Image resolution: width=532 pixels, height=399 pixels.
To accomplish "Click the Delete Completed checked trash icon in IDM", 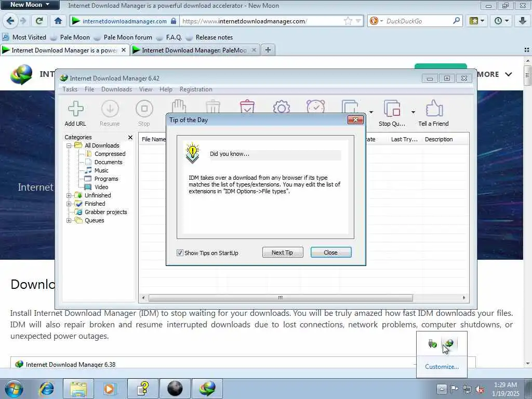I will pos(247,107).
